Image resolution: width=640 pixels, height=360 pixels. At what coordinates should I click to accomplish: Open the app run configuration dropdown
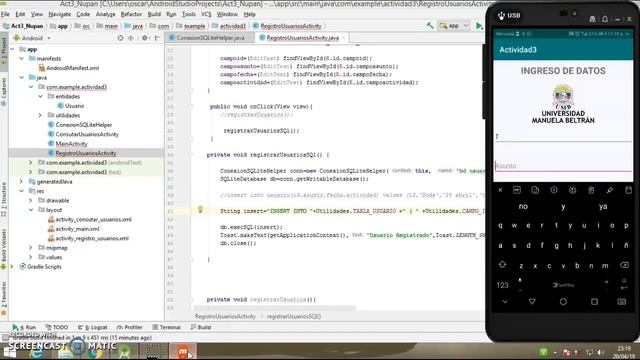pos(454,26)
